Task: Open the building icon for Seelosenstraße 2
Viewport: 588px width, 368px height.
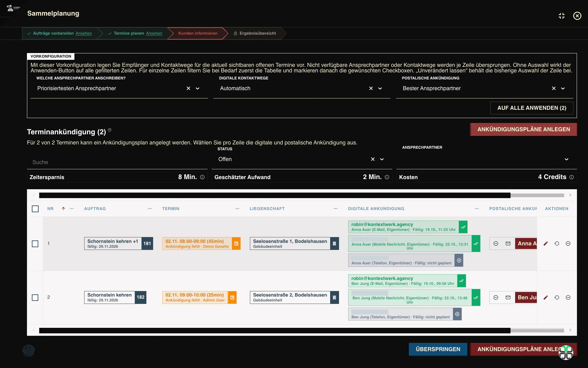Action: click(x=334, y=297)
